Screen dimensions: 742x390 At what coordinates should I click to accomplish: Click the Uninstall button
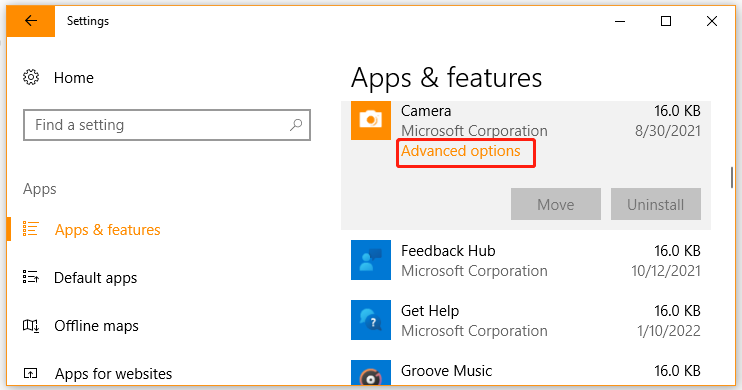(655, 204)
